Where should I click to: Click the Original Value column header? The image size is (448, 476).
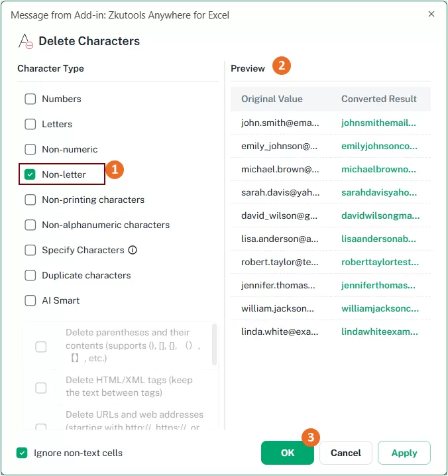tap(272, 99)
